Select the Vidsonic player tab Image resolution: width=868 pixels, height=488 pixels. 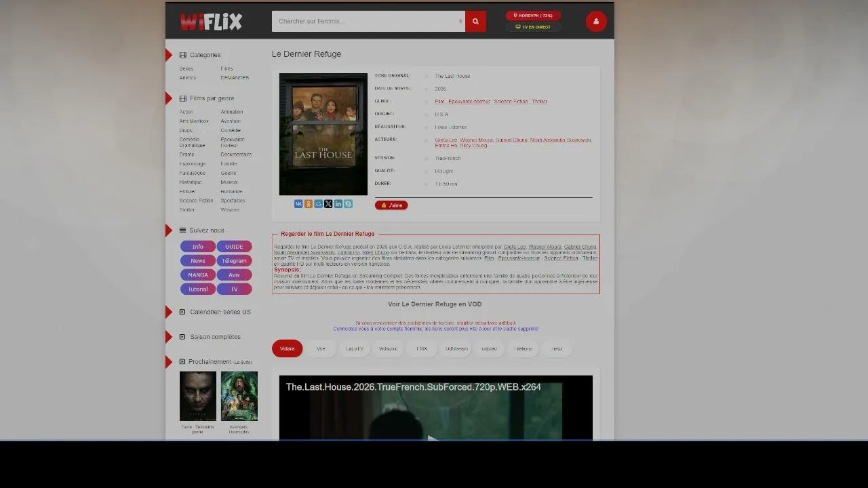tap(389, 349)
